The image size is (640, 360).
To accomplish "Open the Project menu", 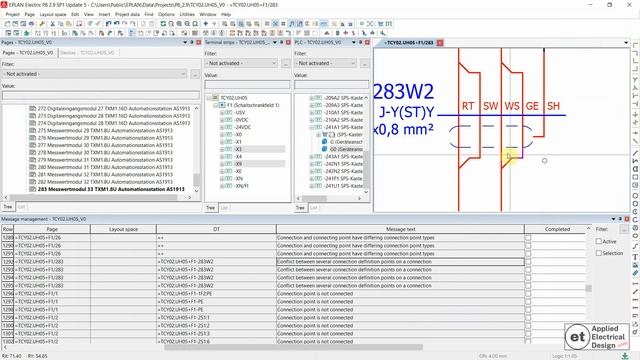I will [12, 14].
